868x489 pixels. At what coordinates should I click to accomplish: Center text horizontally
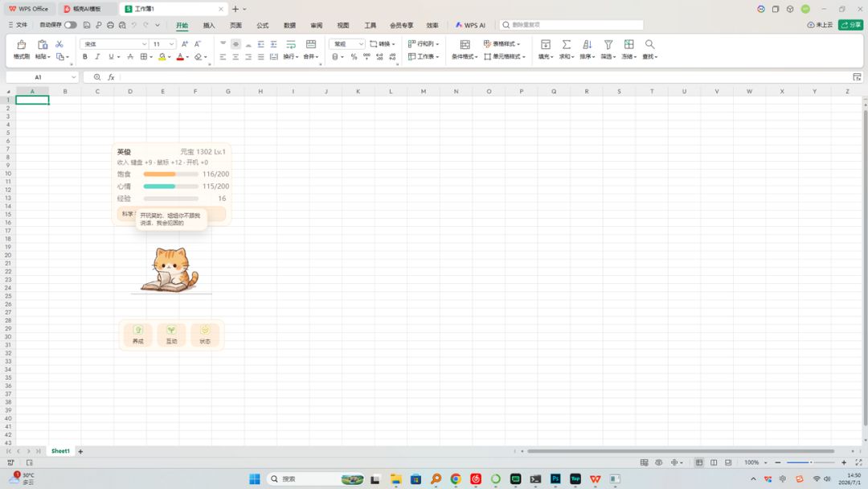[235, 56]
